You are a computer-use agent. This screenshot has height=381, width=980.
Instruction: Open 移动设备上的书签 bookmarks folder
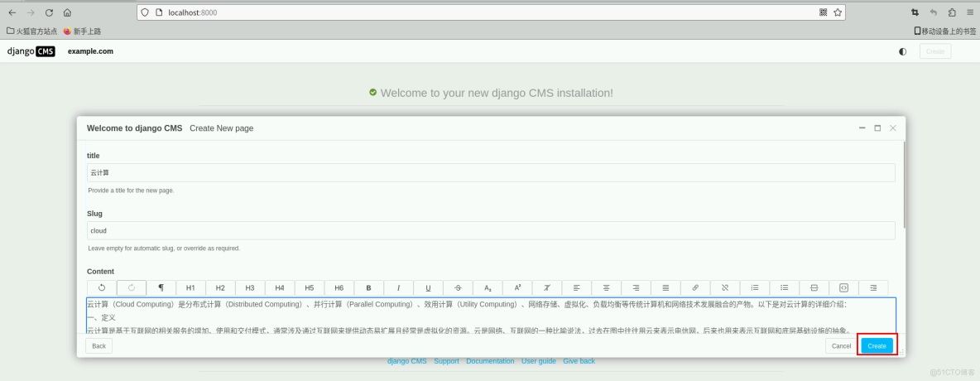point(945,31)
